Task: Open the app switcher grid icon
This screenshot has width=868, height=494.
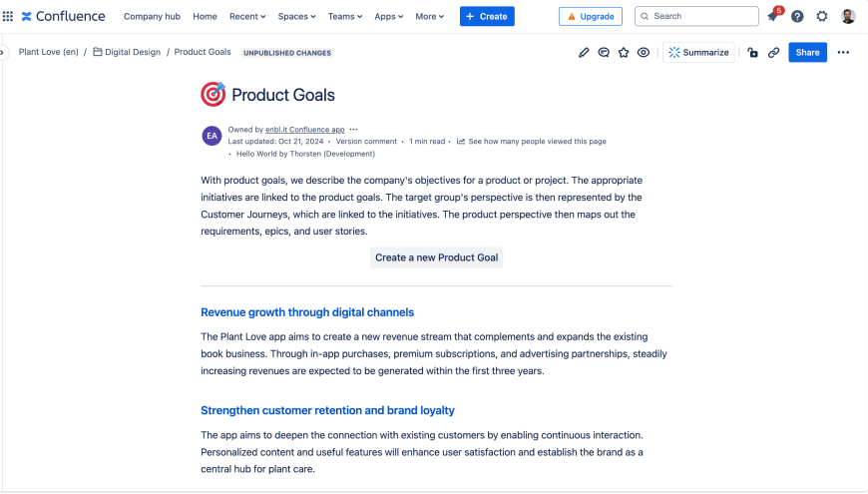Action: [8, 16]
